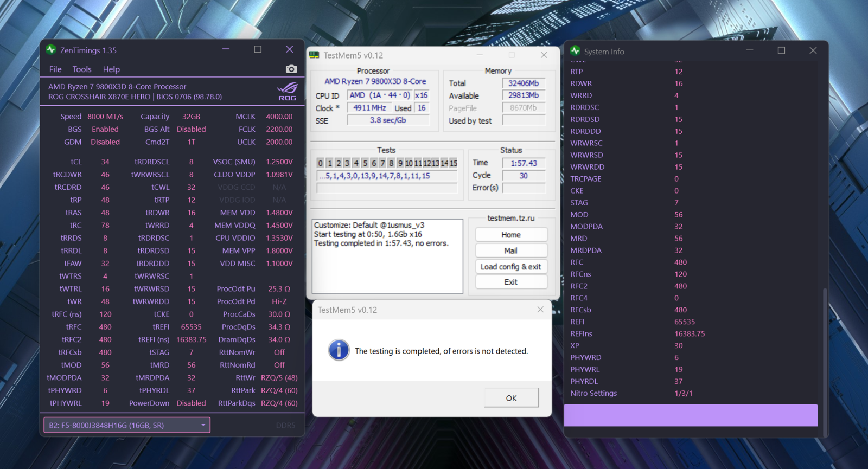Open the File menu in ZenTimings
Screen dimensions: 868x469
coord(55,69)
